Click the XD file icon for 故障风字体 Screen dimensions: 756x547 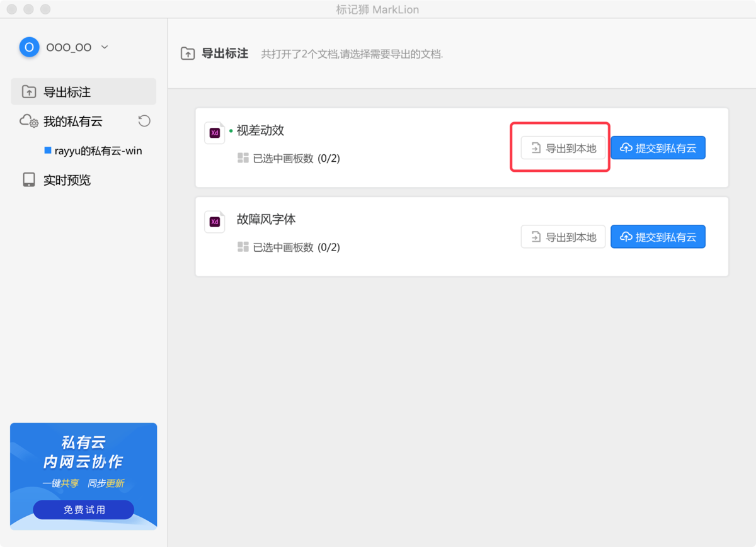tap(214, 222)
